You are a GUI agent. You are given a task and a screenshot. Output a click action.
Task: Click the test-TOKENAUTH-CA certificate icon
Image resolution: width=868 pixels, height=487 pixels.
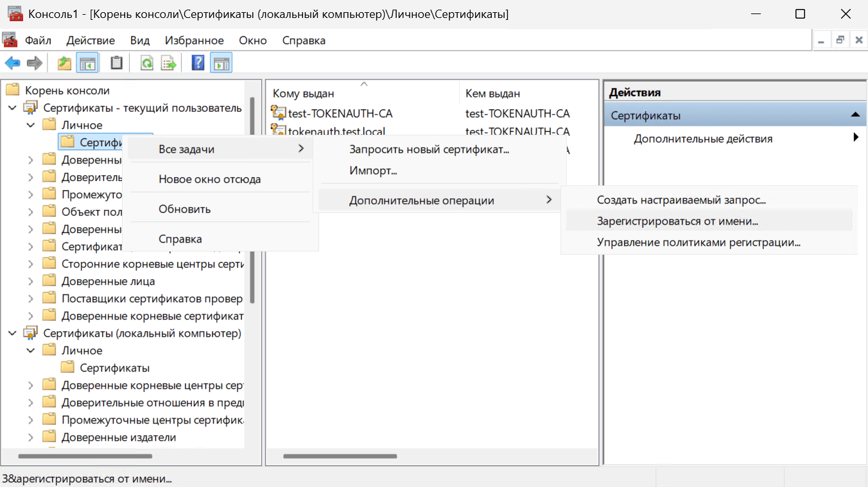click(x=278, y=114)
